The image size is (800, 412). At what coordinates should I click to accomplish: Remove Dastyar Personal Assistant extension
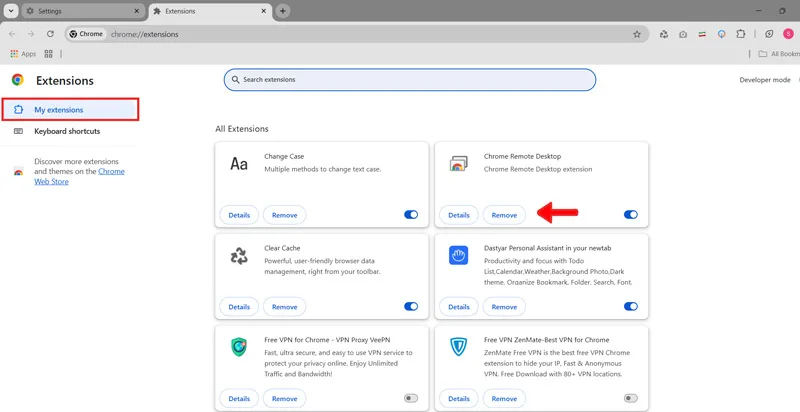click(504, 307)
